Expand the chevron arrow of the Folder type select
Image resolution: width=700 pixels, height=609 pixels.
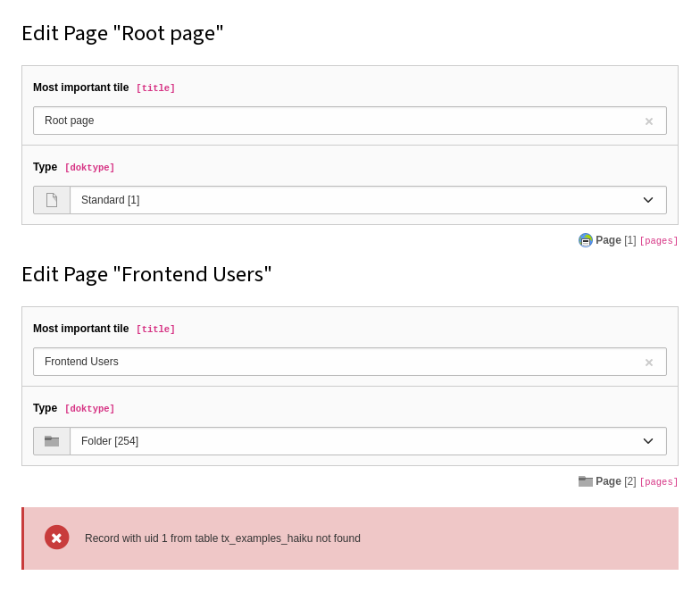point(648,441)
